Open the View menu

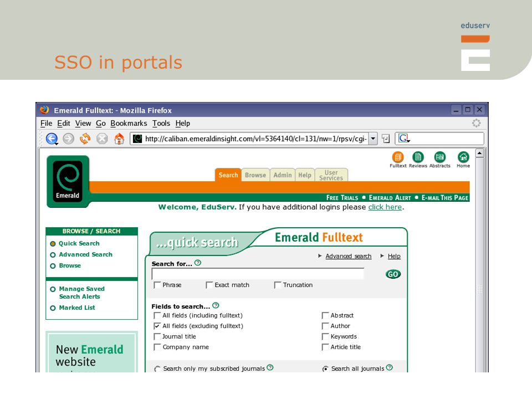click(x=83, y=123)
